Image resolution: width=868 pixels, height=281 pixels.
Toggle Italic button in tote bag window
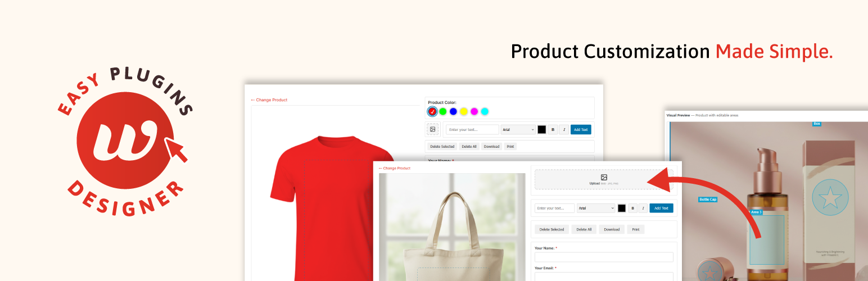(x=643, y=208)
